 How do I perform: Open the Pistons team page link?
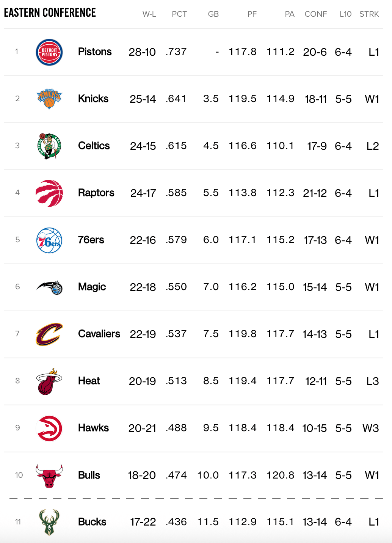point(95,52)
